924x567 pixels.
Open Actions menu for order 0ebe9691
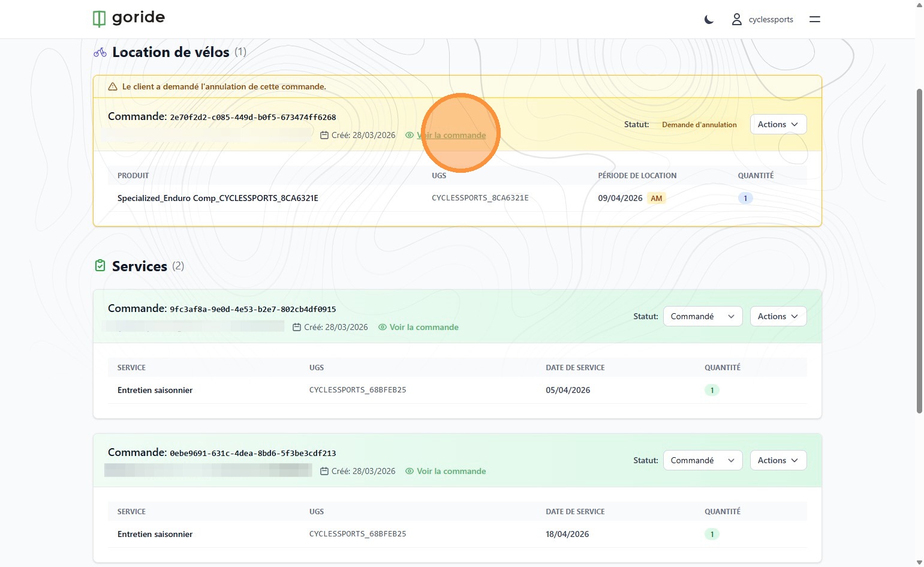click(778, 460)
